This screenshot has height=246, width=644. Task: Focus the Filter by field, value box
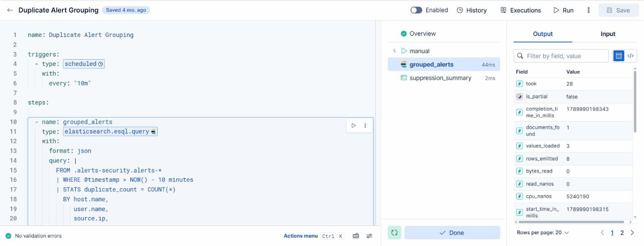tap(561, 56)
